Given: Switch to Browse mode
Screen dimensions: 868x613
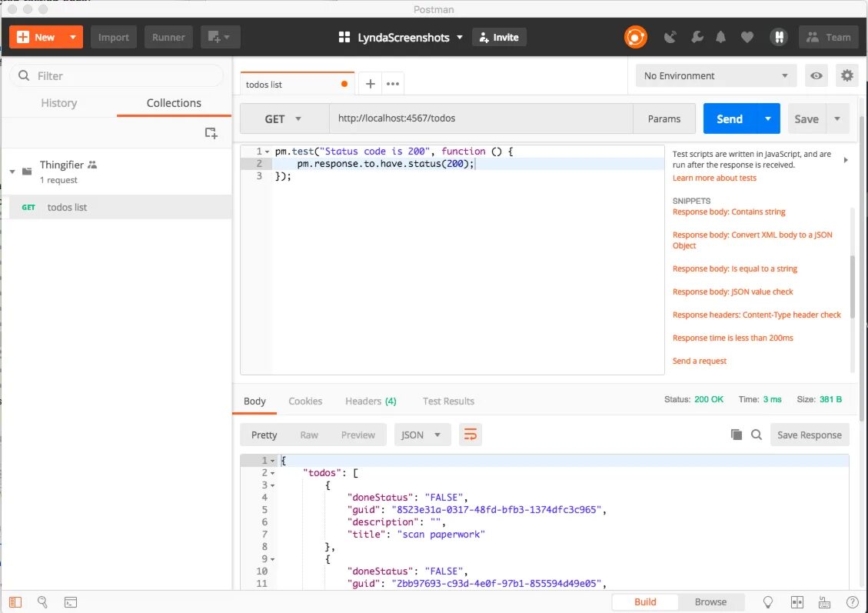Looking at the screenshot, I should [x=710, y=602].
